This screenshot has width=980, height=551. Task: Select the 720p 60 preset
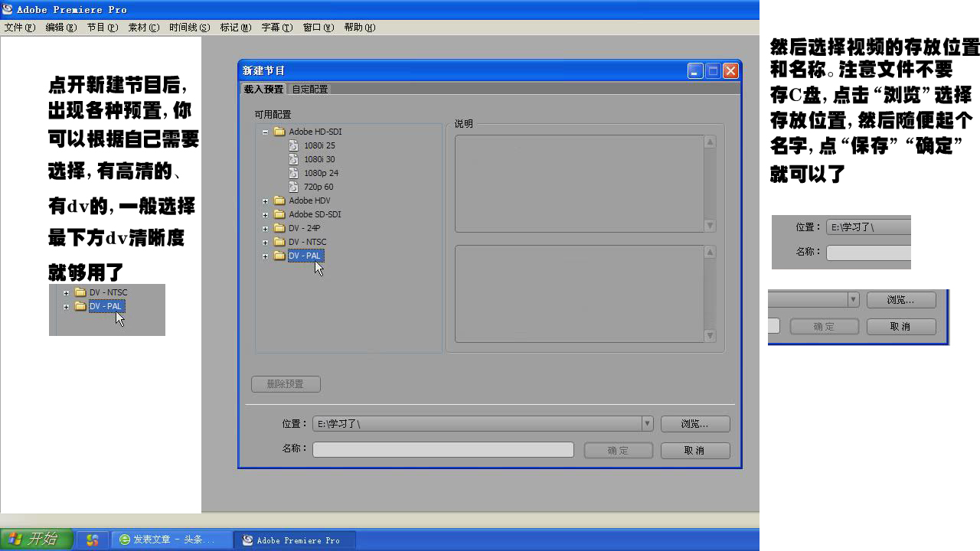tap(318, 187)
